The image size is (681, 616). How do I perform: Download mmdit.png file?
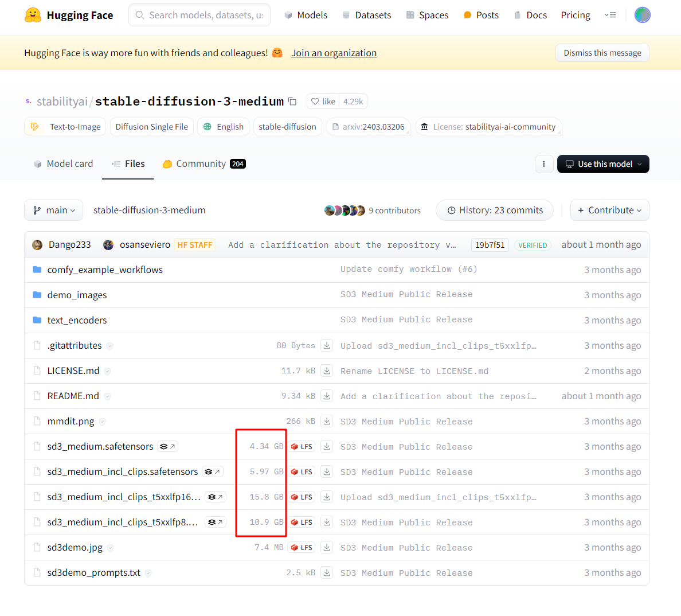coord(327,421)
